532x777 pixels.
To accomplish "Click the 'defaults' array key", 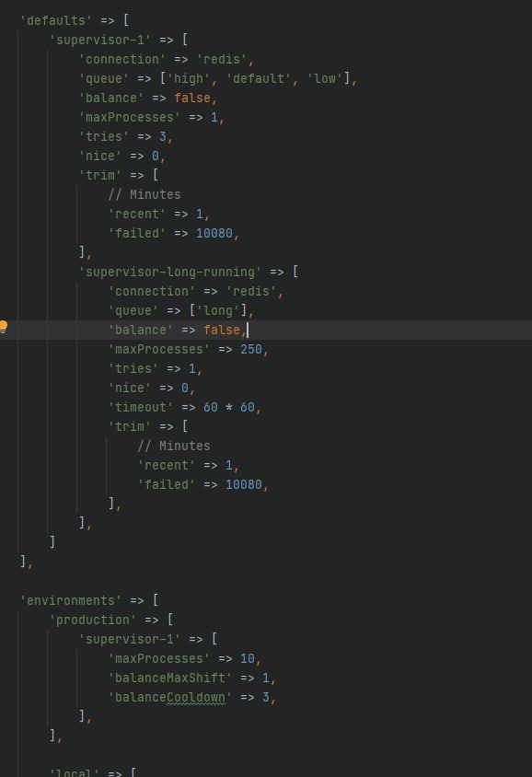I will pyautogui.click(x=56, y=20).
